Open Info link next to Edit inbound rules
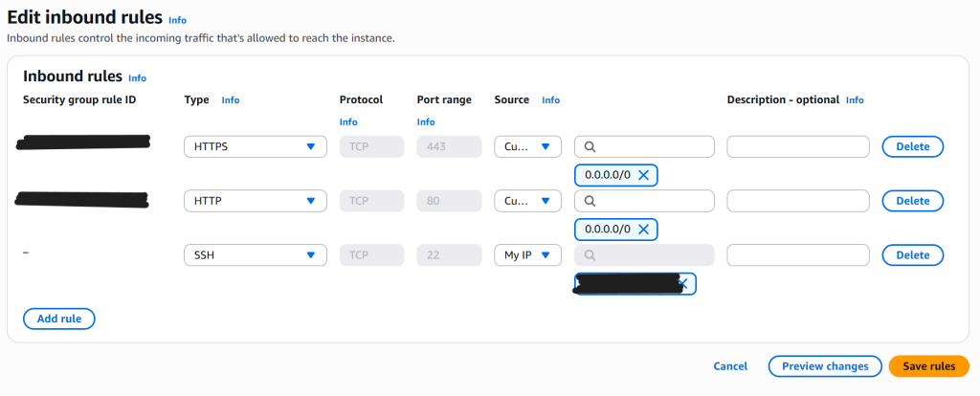Screen dimensions: 980x396 (178, 20)
